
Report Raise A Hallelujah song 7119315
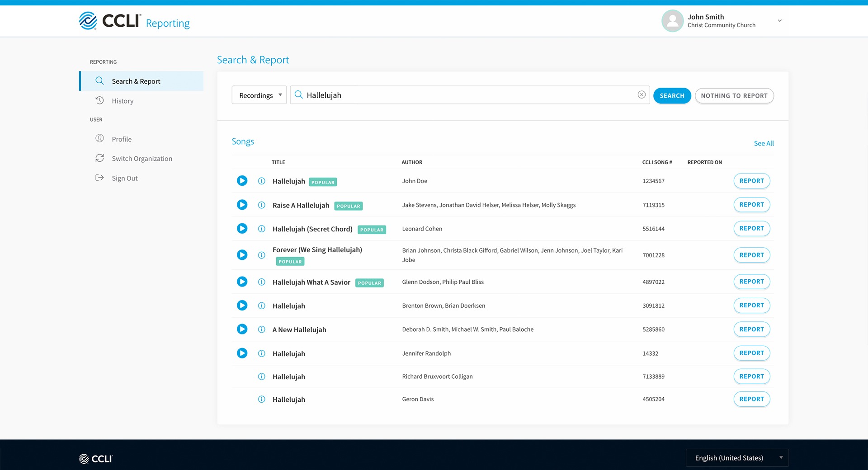[x=751, y=205]
